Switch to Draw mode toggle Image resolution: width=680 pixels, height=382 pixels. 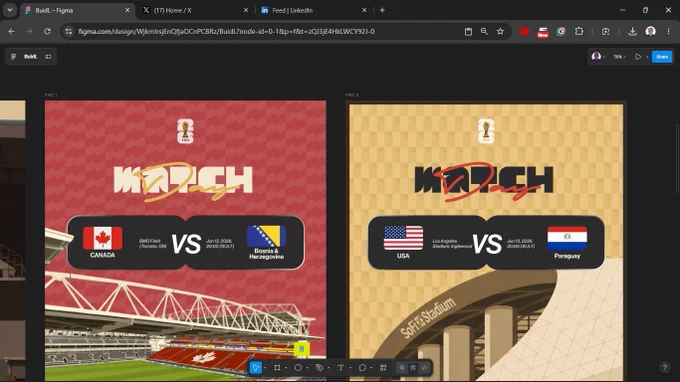402,368
